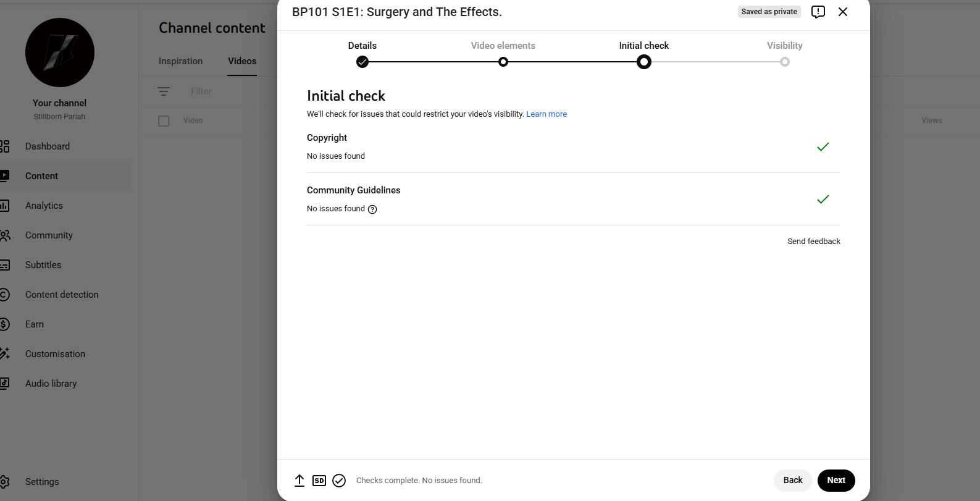Click the Next button

(836, 480)
